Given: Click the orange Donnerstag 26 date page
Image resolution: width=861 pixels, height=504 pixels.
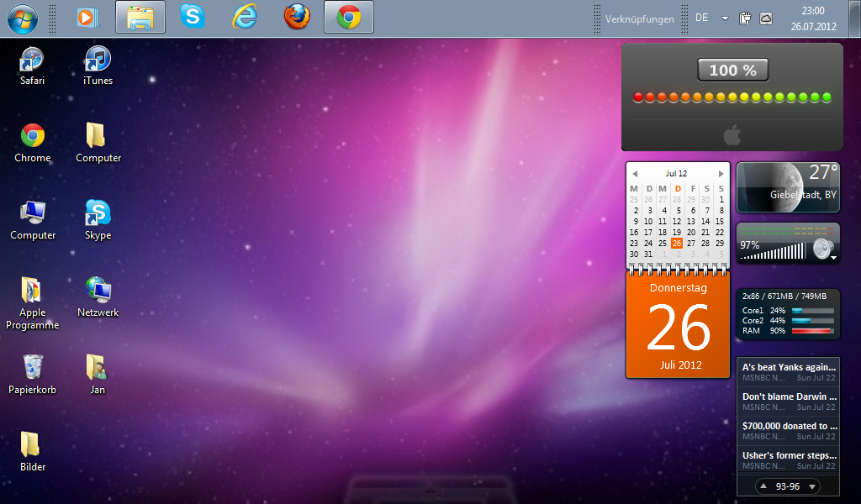Looking at the screenshot, I should tap(679, 325).
